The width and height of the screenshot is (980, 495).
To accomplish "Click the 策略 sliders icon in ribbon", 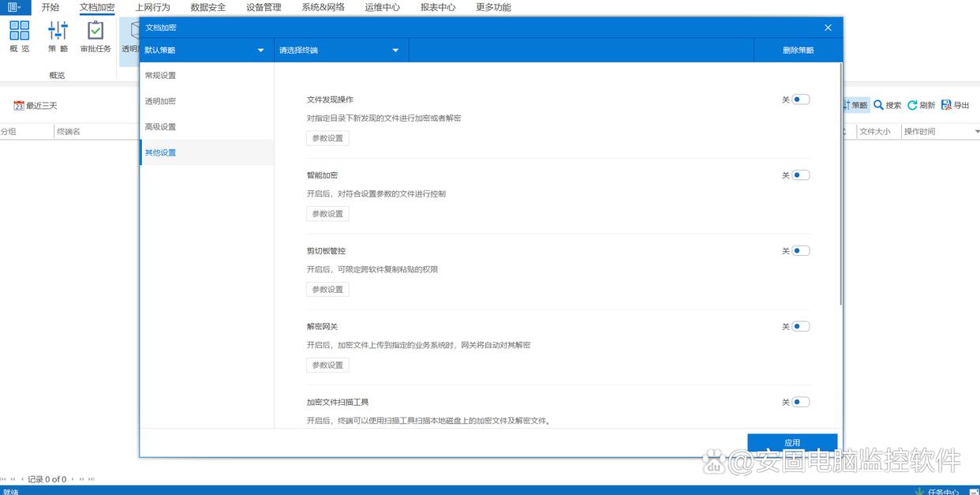I will click(x=58, y=32).
